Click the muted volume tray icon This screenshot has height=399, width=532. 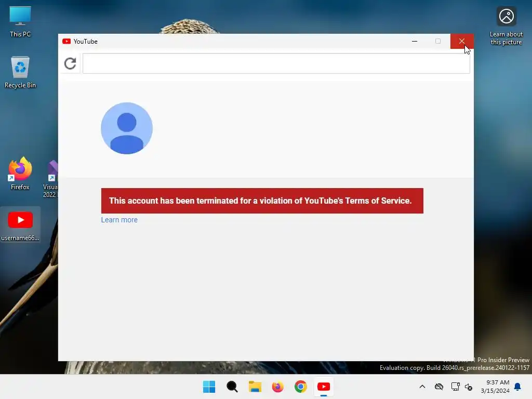pos(469,387)
